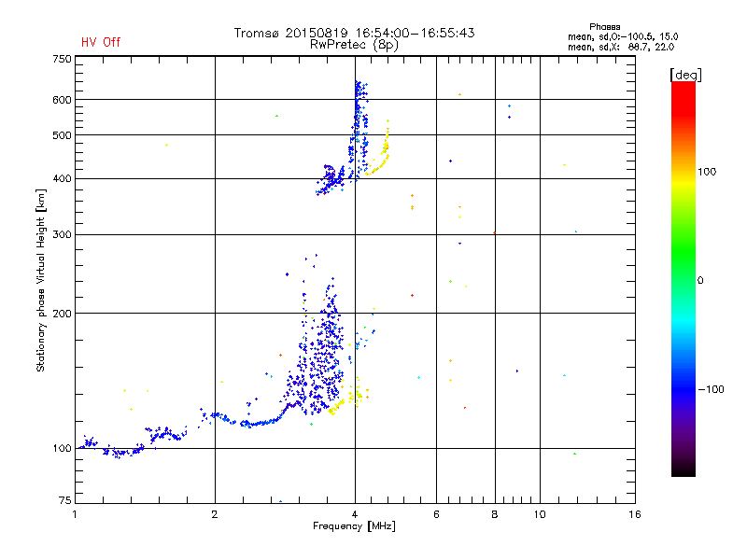The height and width of the screenshot is (560, 747).
Task: Click the colorbar label "0"
Action: 700,281
